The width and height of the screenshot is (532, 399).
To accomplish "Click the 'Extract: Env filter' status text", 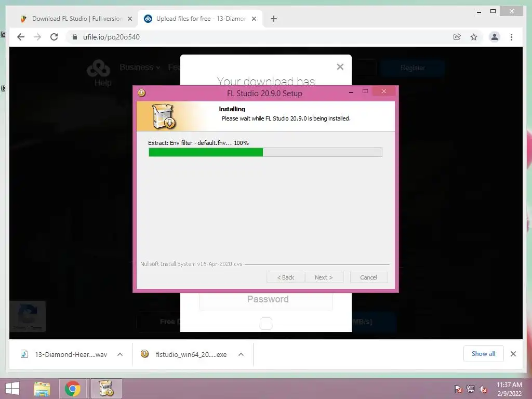I will tap(198, 143).
